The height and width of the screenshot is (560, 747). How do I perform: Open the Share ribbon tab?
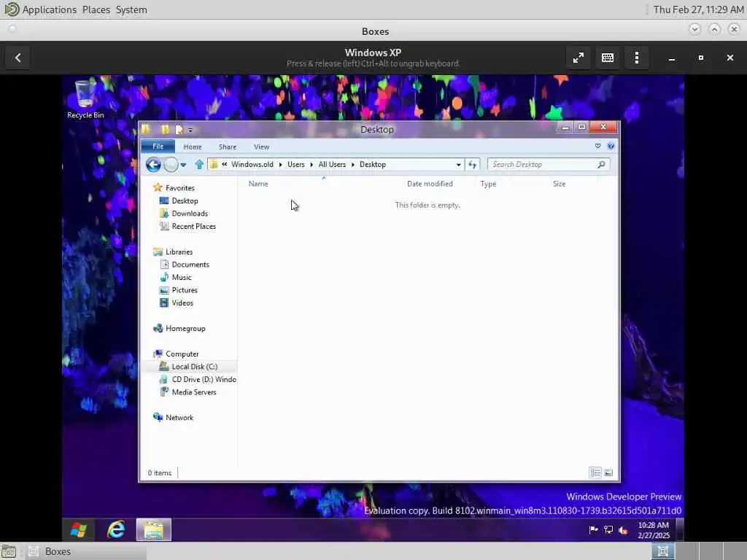pyautogui.click(x=228, y=147)
